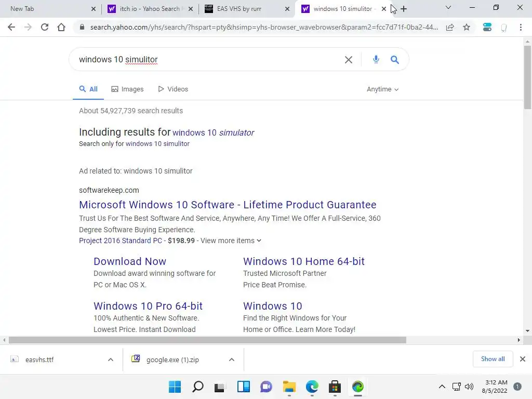Click the scroll-down arrow of vertical scrollbar
The image size is (532, 399).
[x=527, y=331]
